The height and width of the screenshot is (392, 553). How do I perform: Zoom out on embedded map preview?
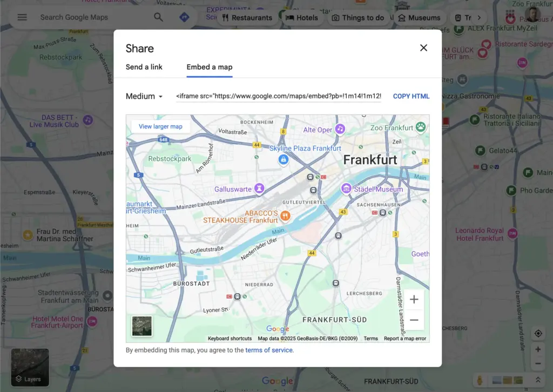point(414,320)
